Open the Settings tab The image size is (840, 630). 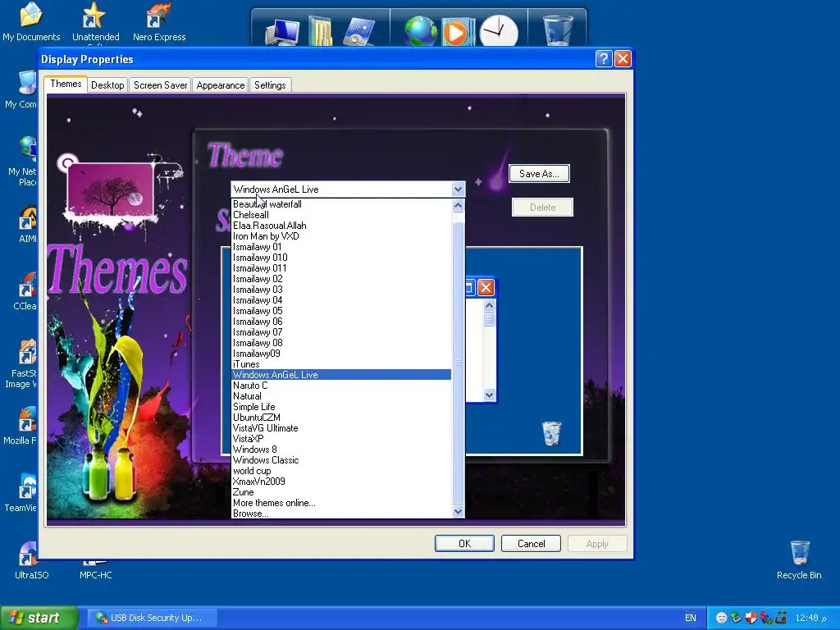click(270, 85)
